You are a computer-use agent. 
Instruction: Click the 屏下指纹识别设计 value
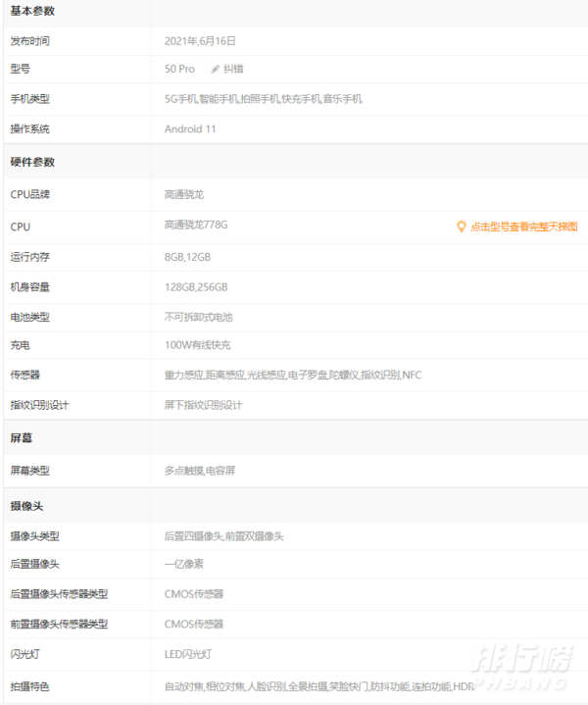point(203,405)
